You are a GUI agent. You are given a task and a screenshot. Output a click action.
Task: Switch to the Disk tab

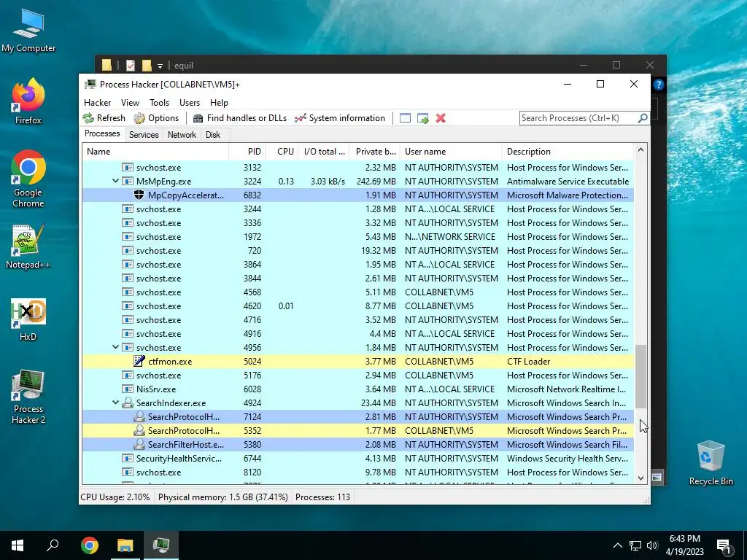pyautogui.click(x=213, y=135)
